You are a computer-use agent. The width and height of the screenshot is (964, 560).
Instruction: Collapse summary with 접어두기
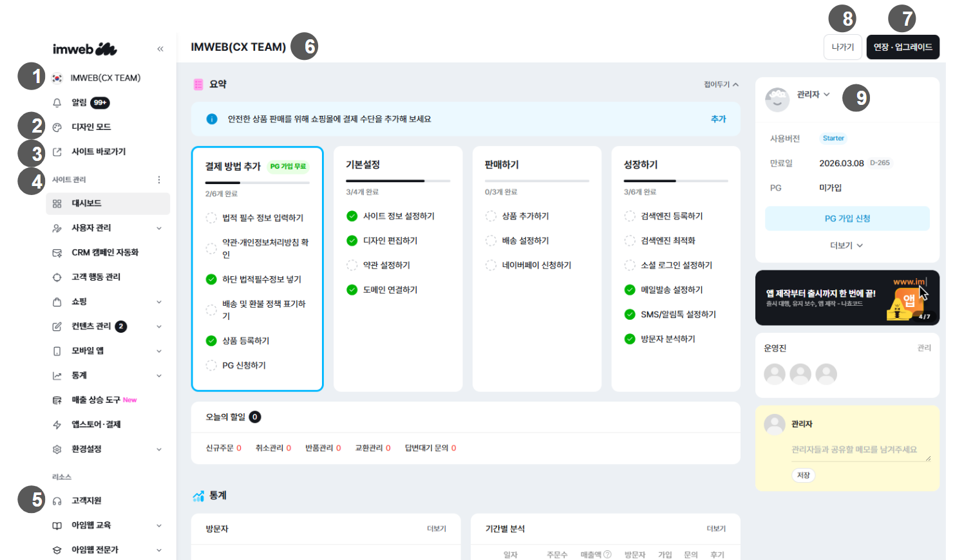721,84
